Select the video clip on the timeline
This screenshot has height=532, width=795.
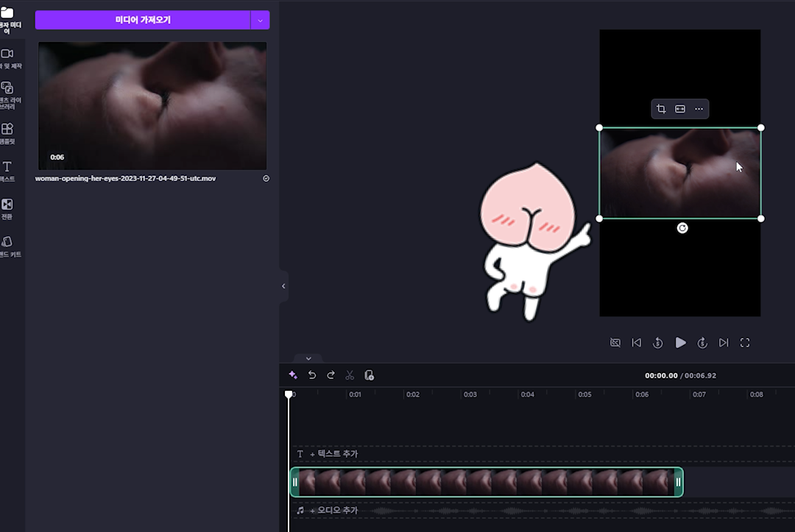coord(487,482)
